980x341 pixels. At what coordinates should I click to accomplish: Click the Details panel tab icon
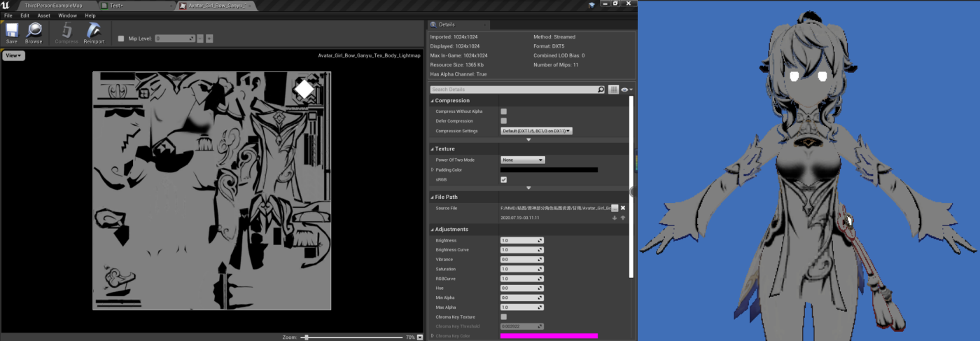click(x=433, y=25)
